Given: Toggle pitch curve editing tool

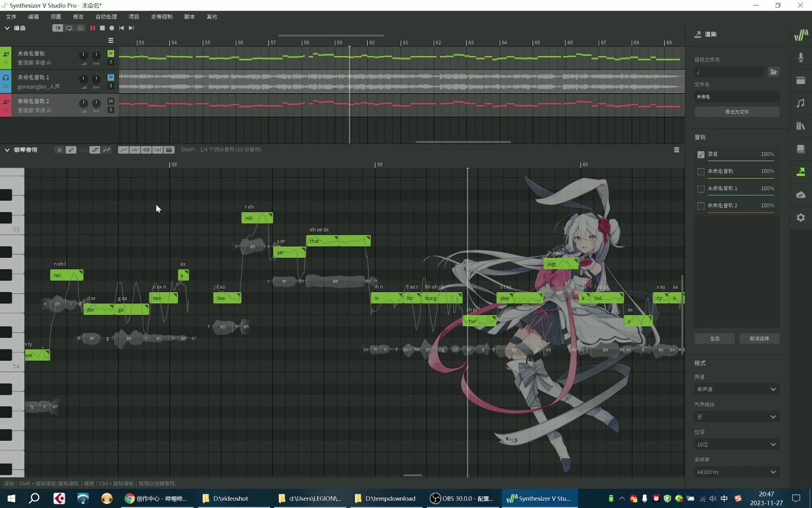Looking at the screenshot, I should click(107, 150).
